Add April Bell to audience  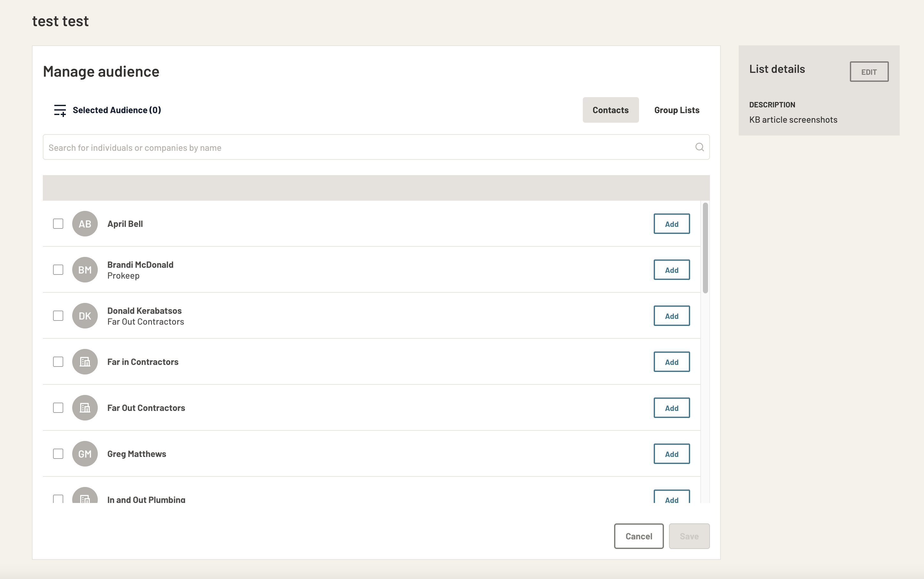(x=672, y=224)
